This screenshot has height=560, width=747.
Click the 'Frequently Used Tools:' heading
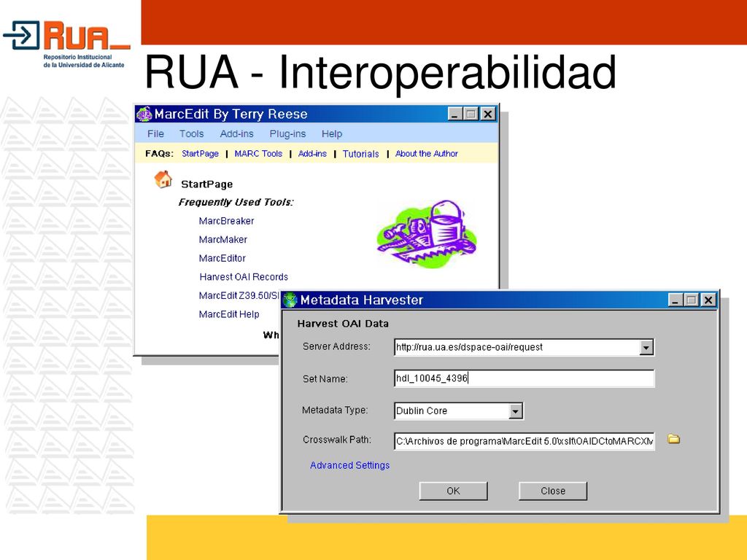pos(236,203)
